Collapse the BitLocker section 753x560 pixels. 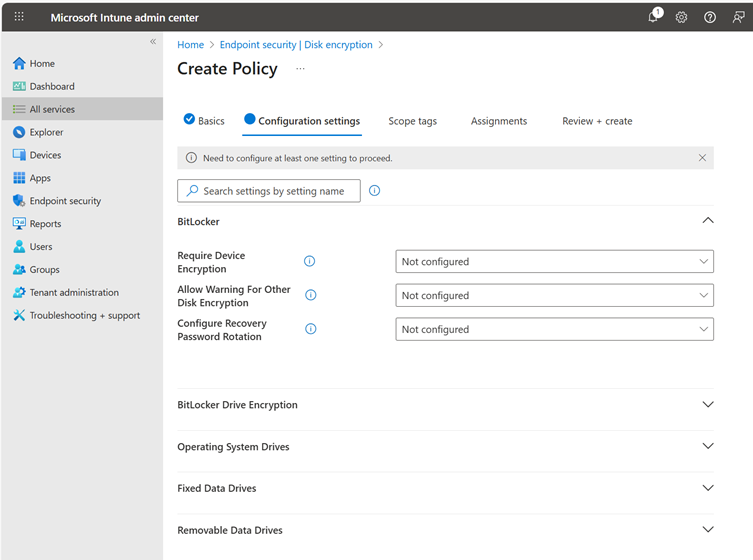(x=708, y=221)
